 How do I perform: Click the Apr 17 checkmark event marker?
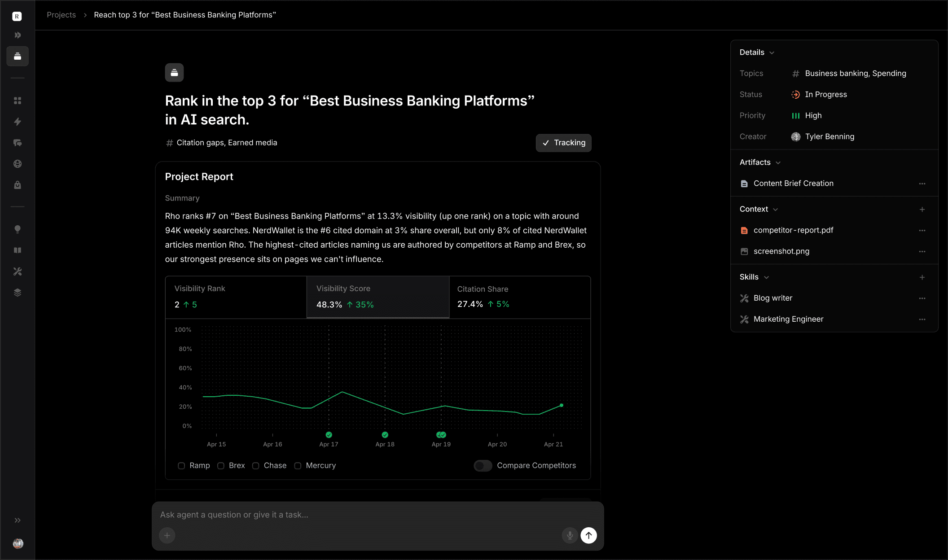tap(329, 435)
